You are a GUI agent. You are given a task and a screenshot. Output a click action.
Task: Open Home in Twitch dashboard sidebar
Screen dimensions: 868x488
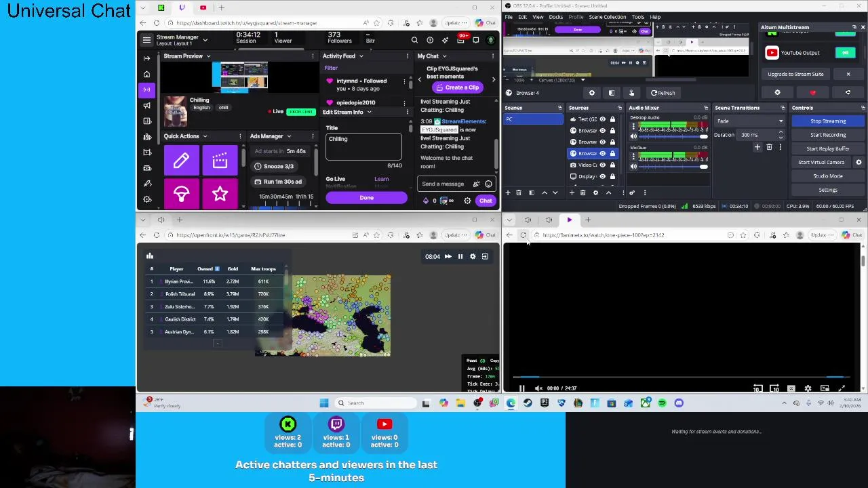pyautogui.click(x=146, y=74)
